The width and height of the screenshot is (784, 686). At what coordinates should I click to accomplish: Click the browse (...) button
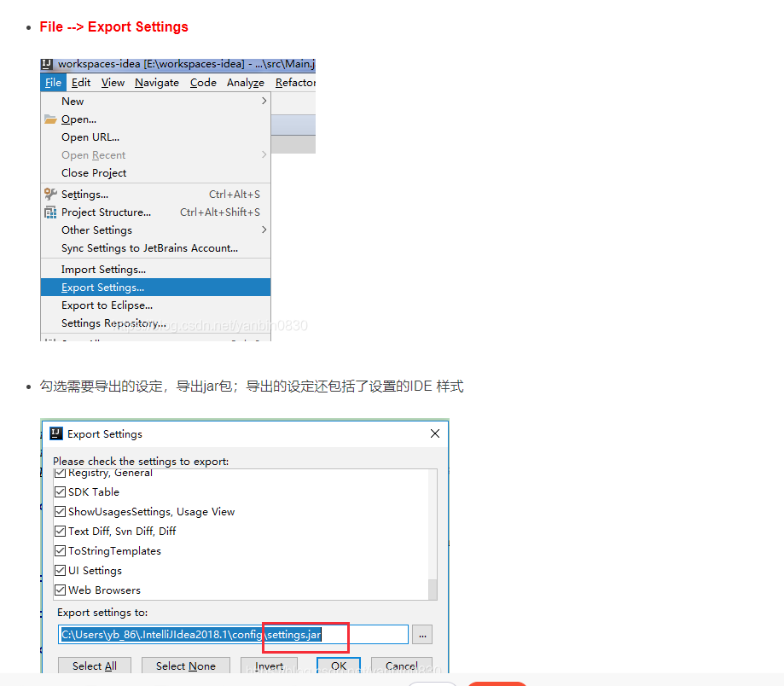(422, 635)
